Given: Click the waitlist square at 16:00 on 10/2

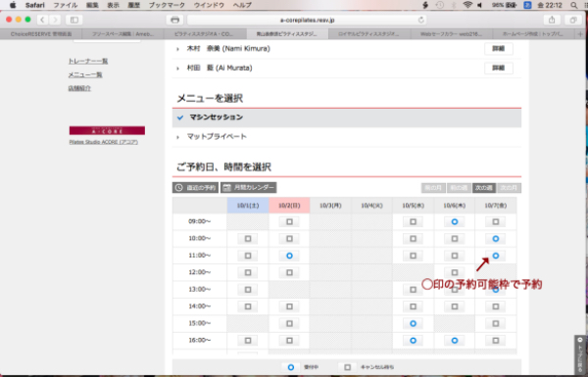Looking at the screenshot, I should [289, 341].
